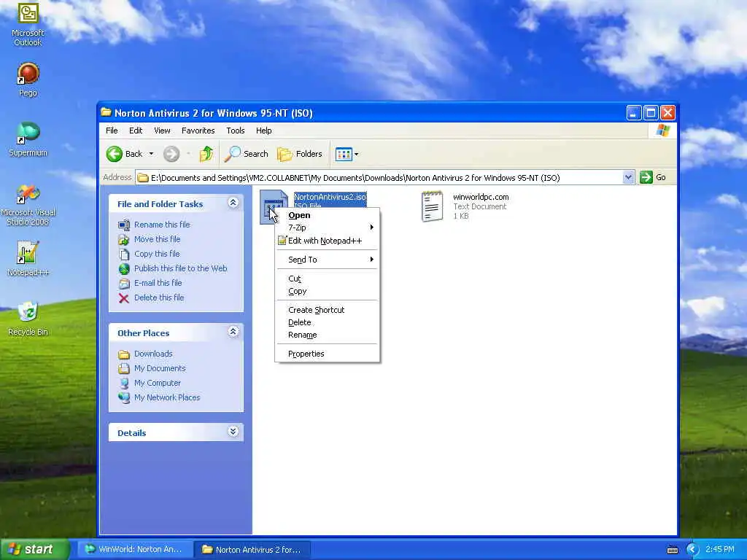Viewport: 747px width, 560px height.
Task: Open the Tools menu
Action: (236, 131)
